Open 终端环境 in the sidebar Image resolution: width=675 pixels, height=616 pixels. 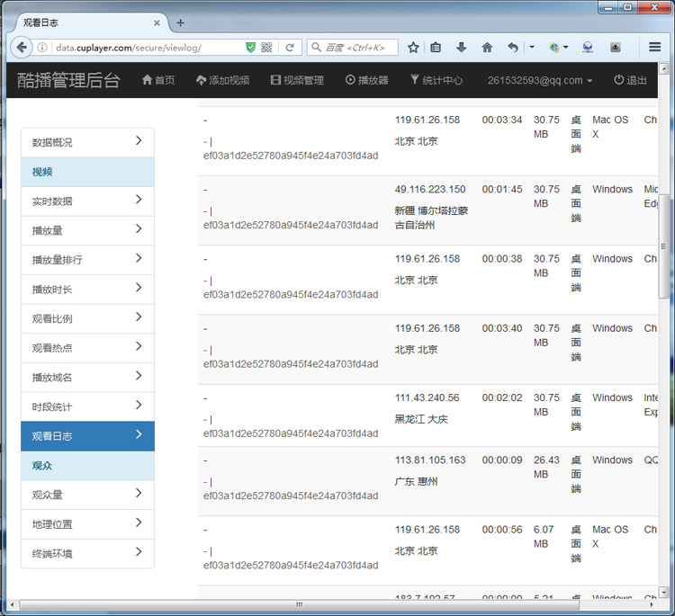pyautogui.click(x=88, y=553)
